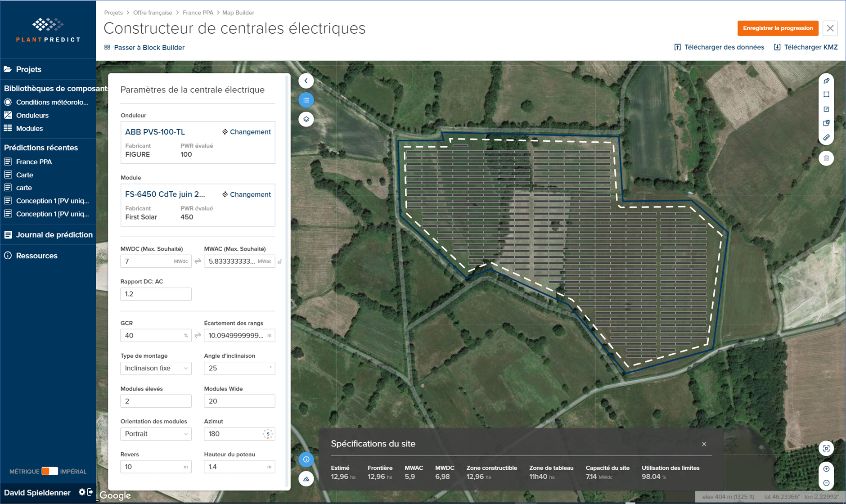Zoom out on the map

tap(826, 483)
